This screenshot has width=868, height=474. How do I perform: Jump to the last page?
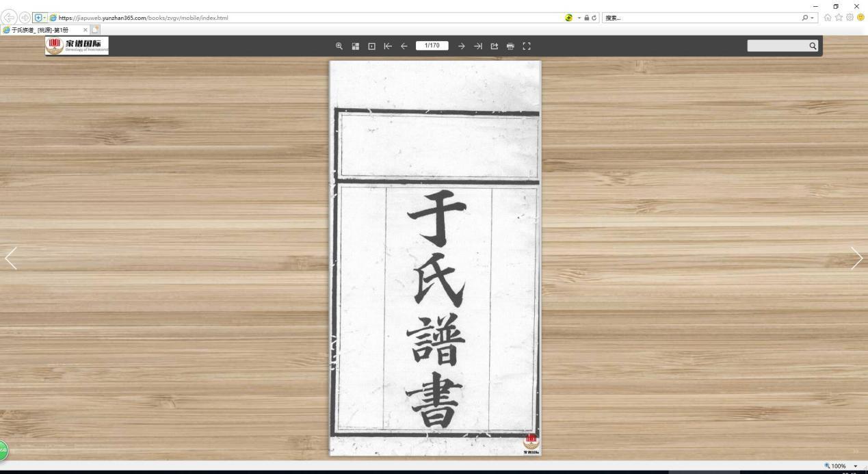pyautogui.click(x=478, y=46)
